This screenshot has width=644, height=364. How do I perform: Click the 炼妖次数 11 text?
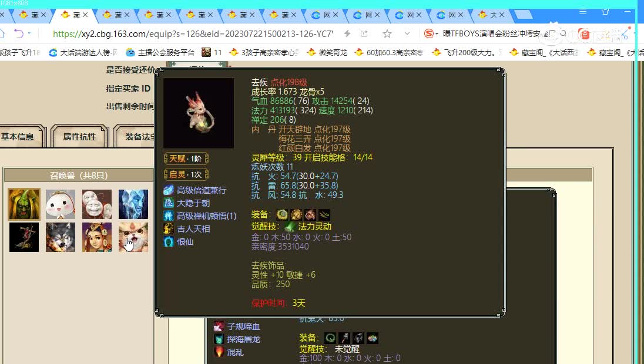(x=272, y=167)
